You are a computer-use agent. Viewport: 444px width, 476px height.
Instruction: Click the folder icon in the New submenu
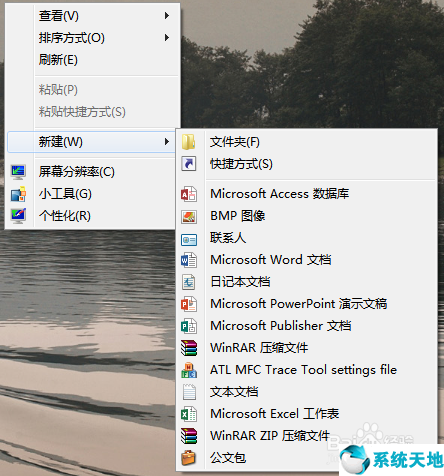189,142
